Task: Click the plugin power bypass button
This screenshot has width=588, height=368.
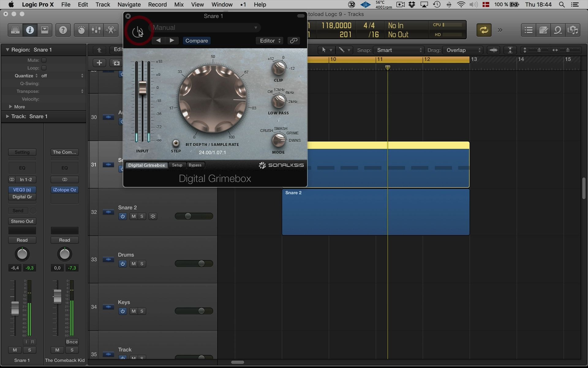Action: coord(138,31)
